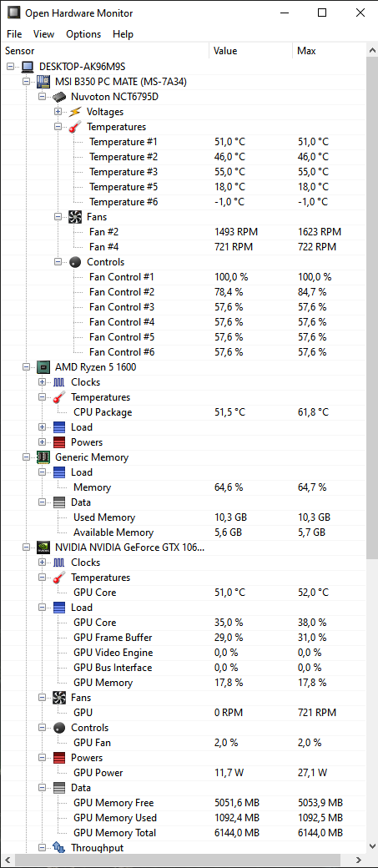Click the vertical scrollbar thumb
The image size is (378, 868).
pyautogui.click(x=372, y=306)
